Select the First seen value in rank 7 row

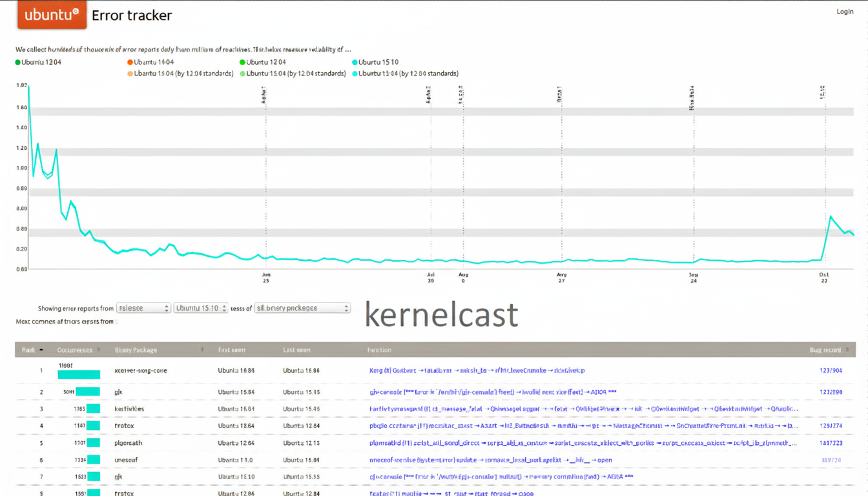pyautogui.click(x=236, y=477)
